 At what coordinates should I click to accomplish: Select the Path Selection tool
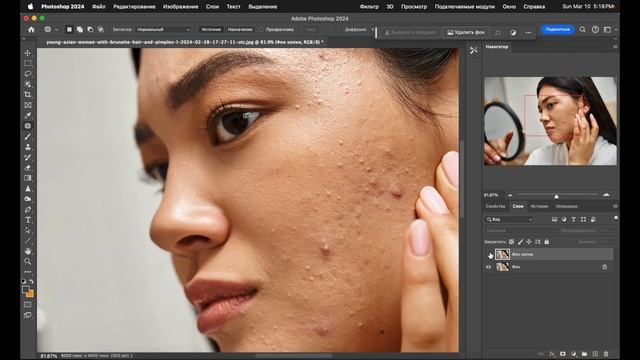click(28, 230)
